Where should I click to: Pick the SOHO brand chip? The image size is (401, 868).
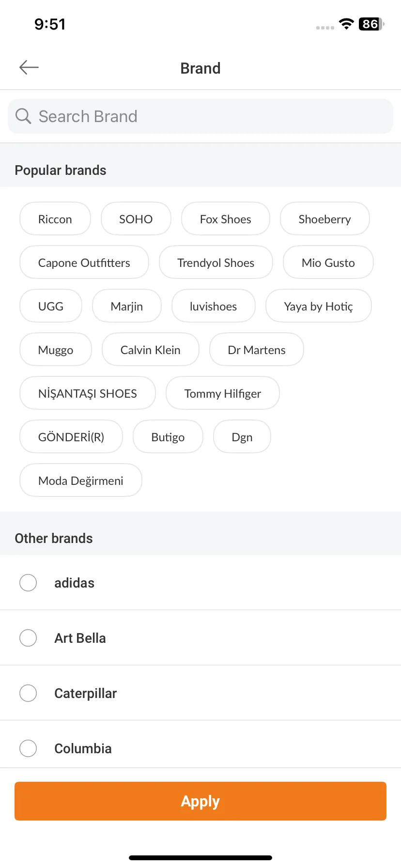(136, 219)
